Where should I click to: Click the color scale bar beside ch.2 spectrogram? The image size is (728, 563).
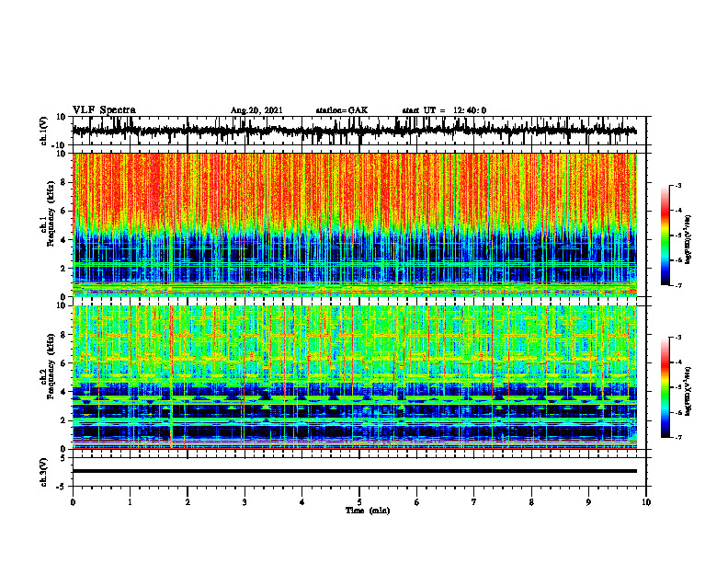click(665, 387)
